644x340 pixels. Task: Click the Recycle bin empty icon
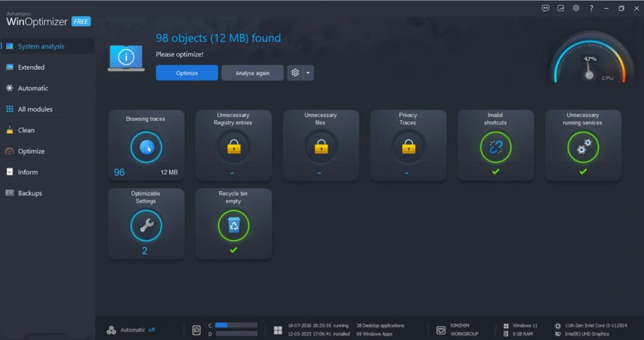coord(234,226)
